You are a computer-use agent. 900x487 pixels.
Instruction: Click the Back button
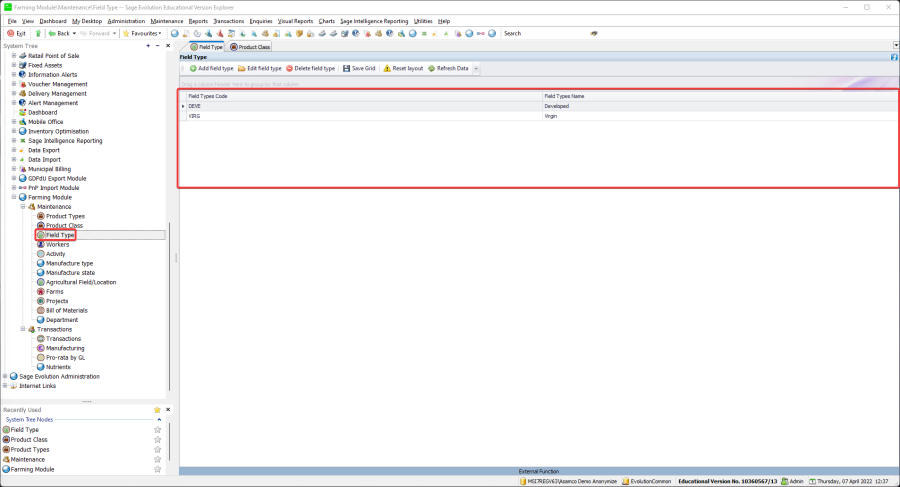(59, 33)
